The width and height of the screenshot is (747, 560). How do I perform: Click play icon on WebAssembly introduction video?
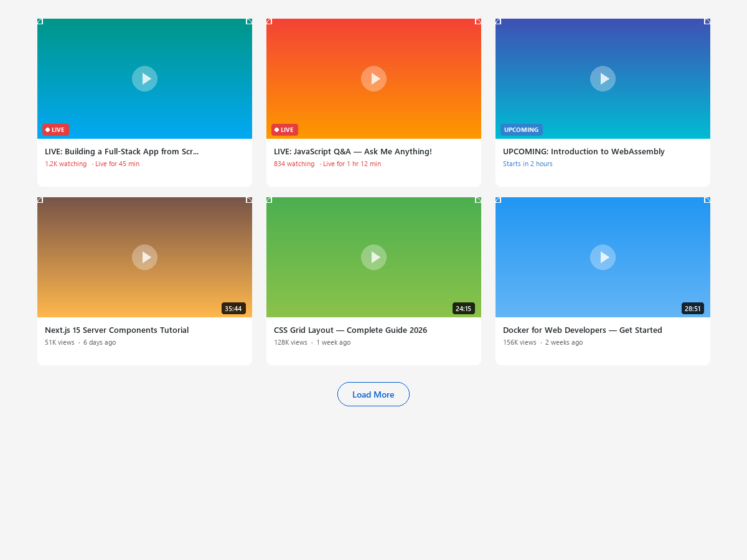[603, 78]
